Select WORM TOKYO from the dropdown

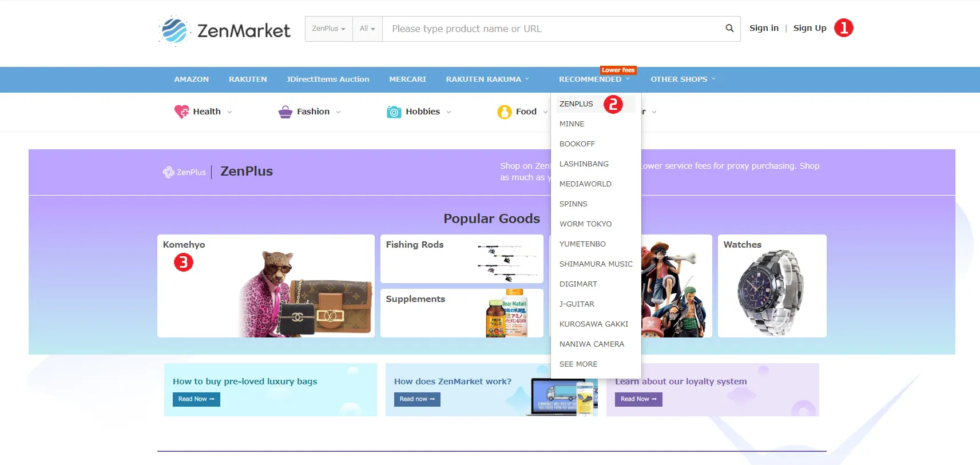tap(585, 224)
